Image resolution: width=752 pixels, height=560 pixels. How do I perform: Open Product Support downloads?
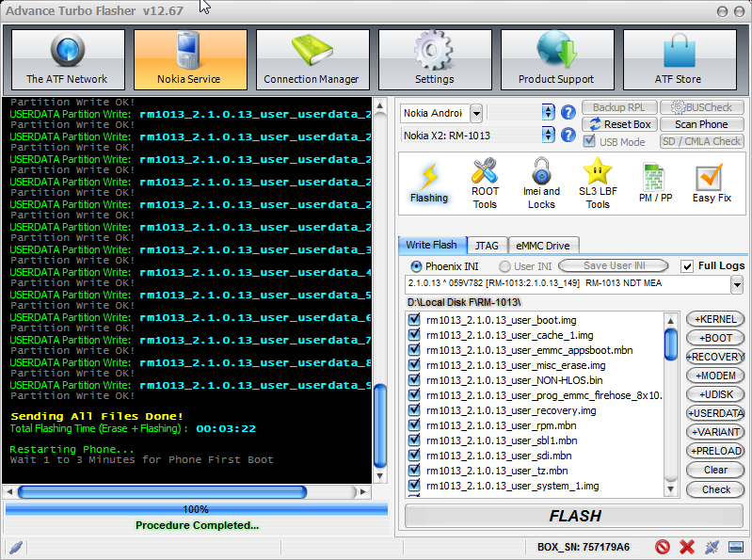557,59
